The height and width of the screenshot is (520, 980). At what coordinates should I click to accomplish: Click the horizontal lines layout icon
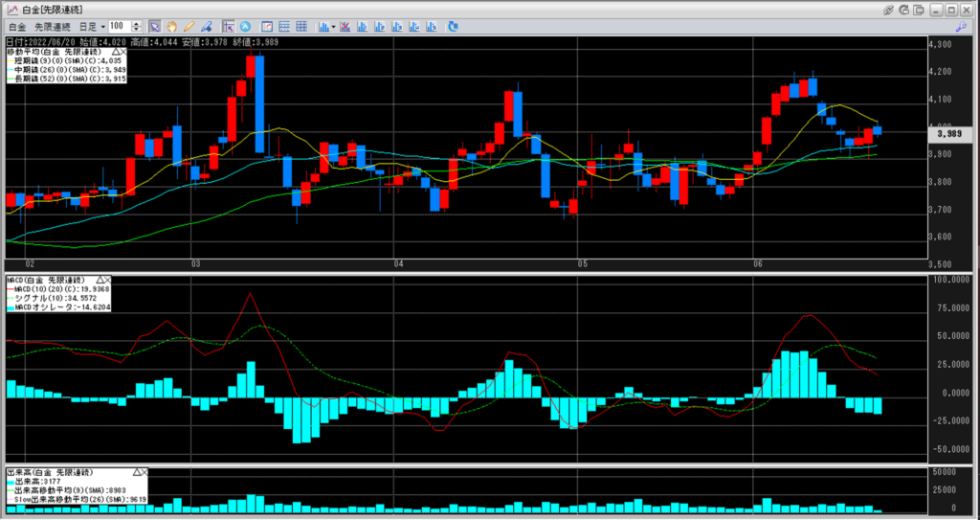284,27
